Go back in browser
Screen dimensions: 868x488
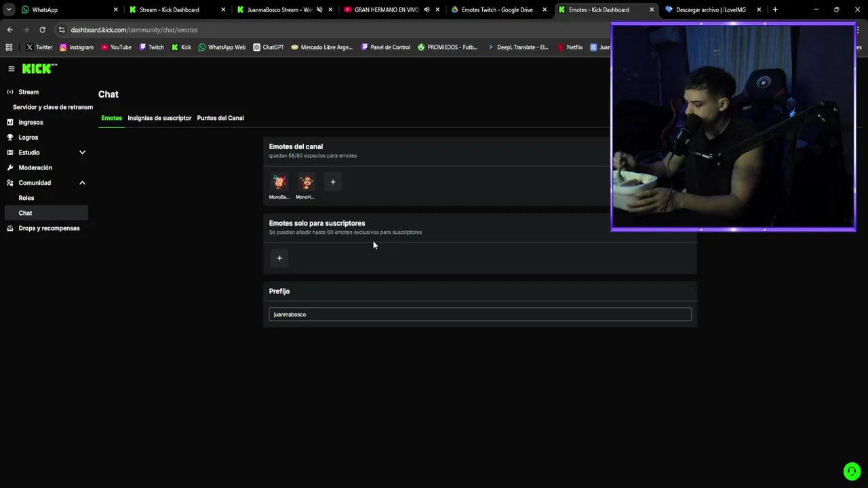point(9,30)
